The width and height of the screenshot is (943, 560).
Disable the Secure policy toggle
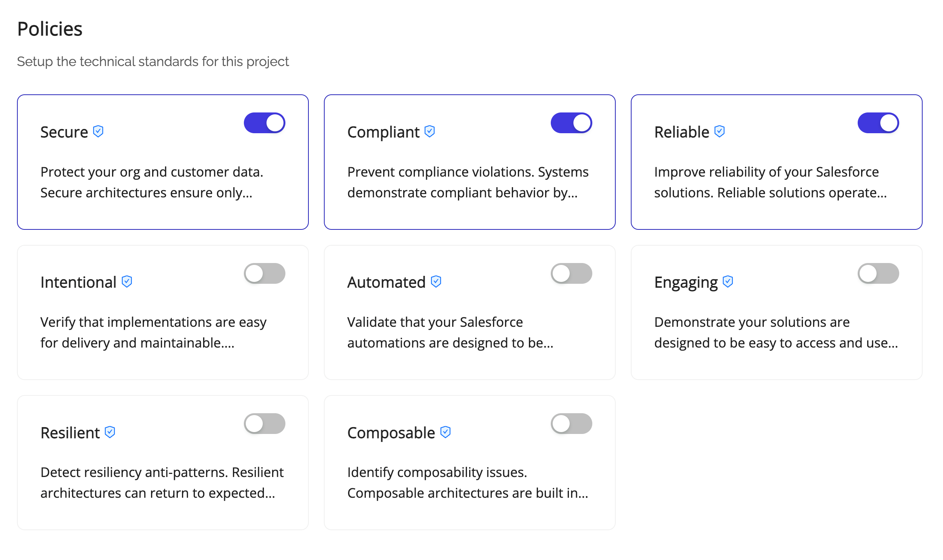coord(264,123)
